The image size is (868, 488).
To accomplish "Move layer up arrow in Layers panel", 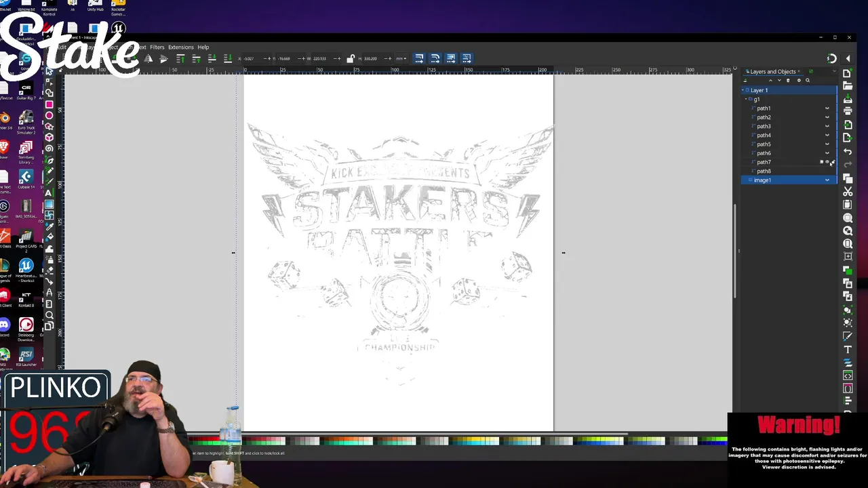I will pyautogui.click(x=770, y=81).
